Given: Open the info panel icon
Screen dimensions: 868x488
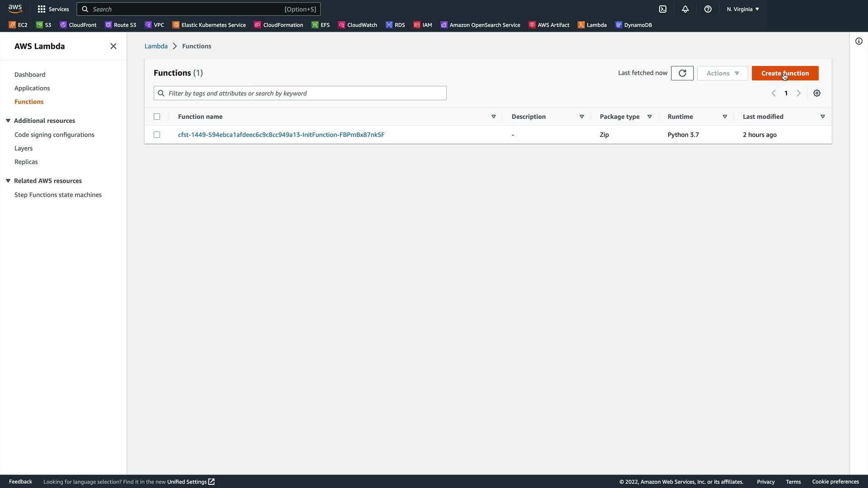Looking at the screenshot, I should pos(859,42).
